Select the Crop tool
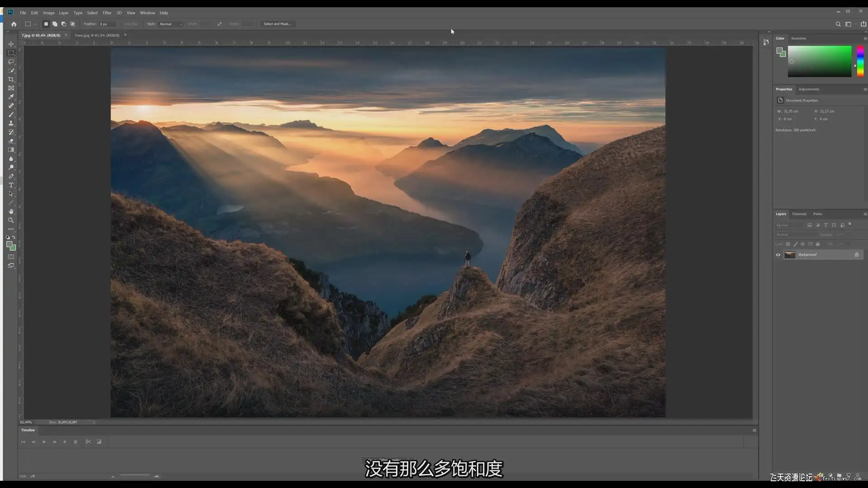 (11, 80)
